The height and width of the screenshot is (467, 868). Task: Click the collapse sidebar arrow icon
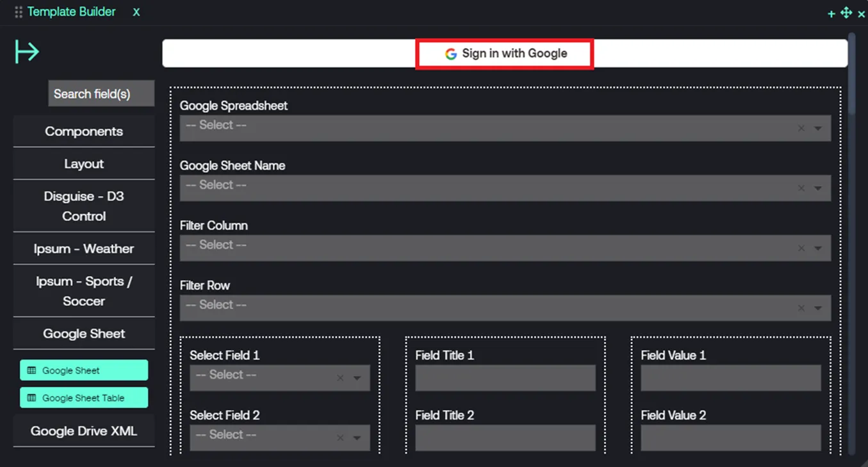coord(27,52)
